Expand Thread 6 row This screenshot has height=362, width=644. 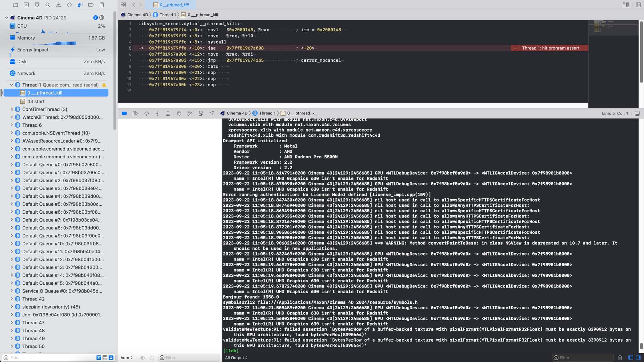(12, 125)
